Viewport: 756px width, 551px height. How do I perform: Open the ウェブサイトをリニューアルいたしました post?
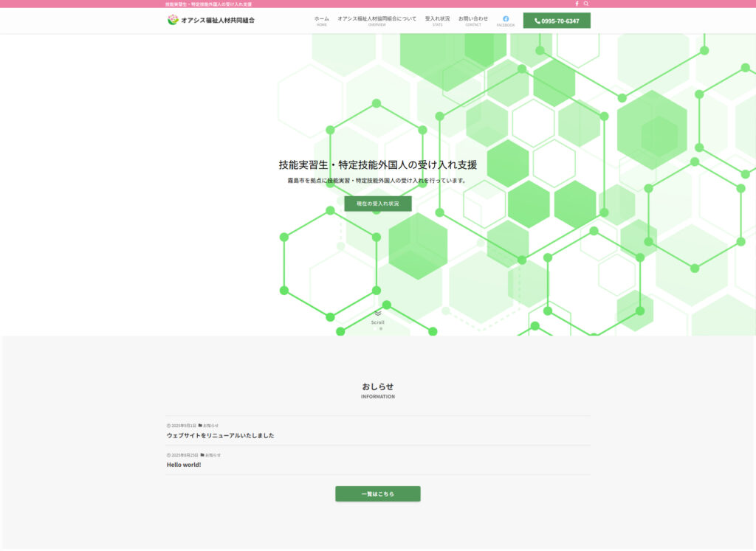(220, 435)
